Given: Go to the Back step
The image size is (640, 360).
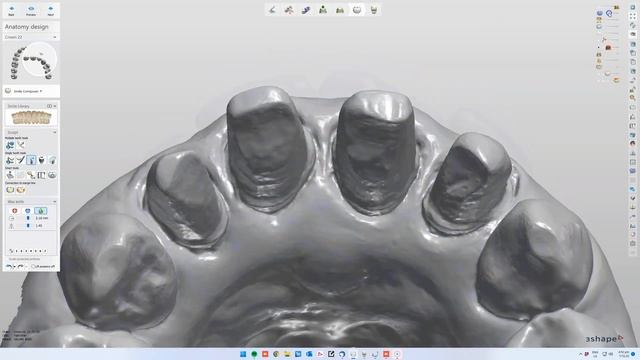Looking at the screenshot, I should tap(11, 11).
